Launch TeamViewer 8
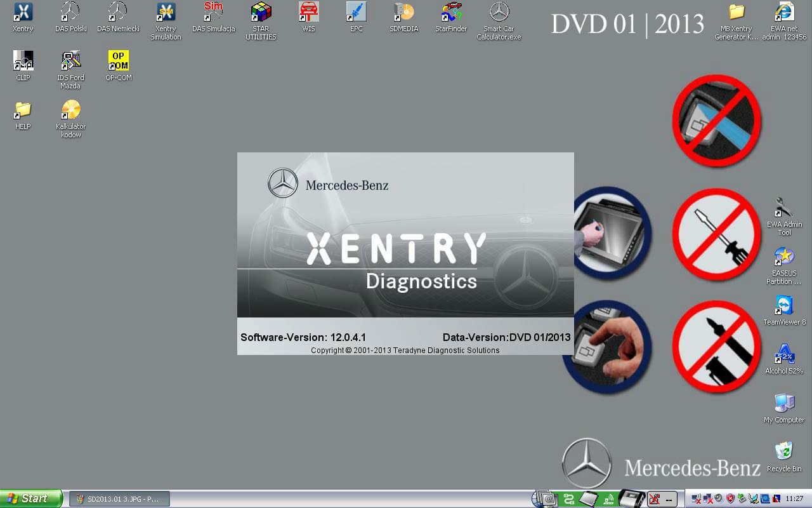812x508 pixels. [785, 311]
